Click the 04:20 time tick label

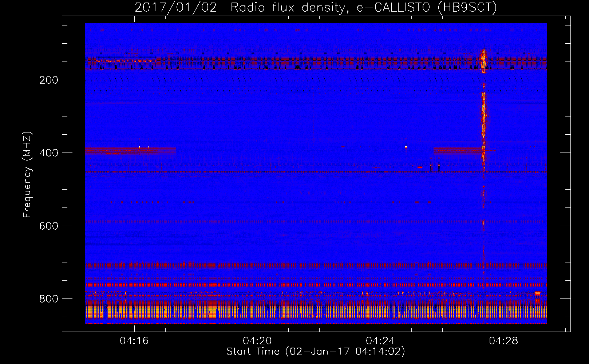(257, 341)
